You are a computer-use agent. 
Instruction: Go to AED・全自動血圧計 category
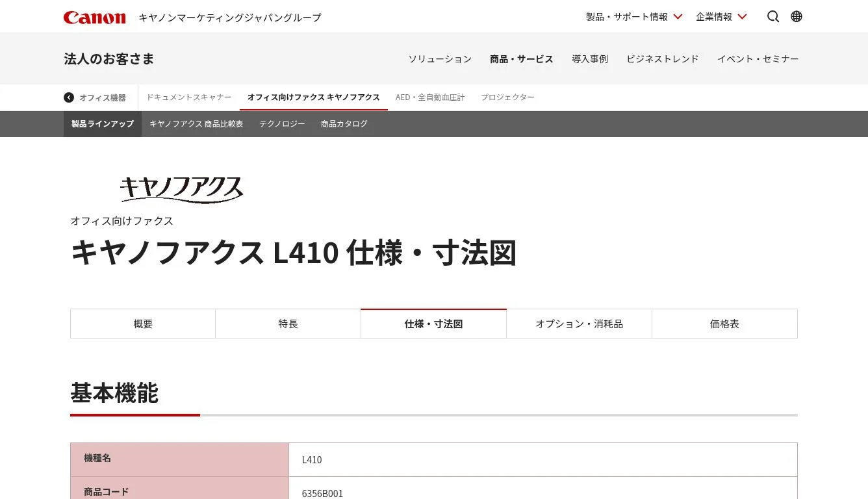pos(430,97)
